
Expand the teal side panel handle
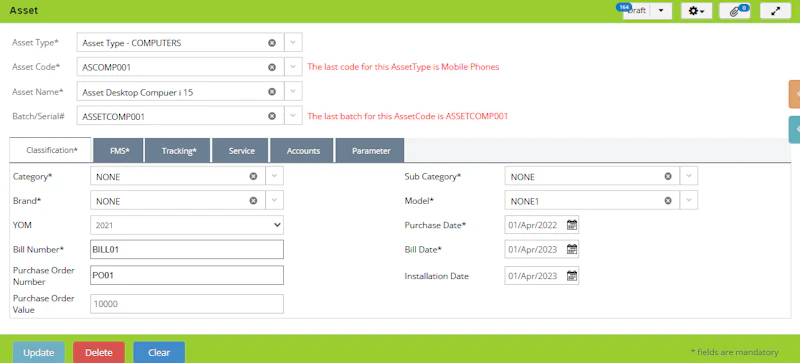pyautogui.click(x=794, y=129)
